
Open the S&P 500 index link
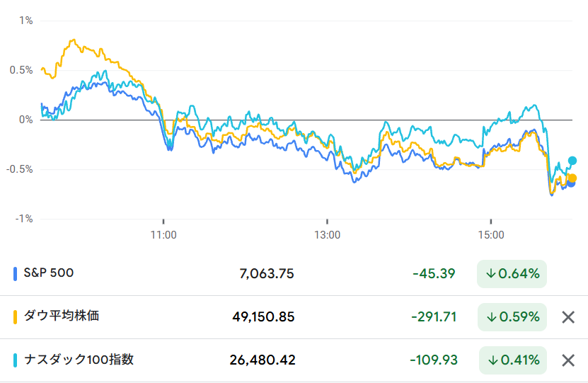[x=49, y=273]
